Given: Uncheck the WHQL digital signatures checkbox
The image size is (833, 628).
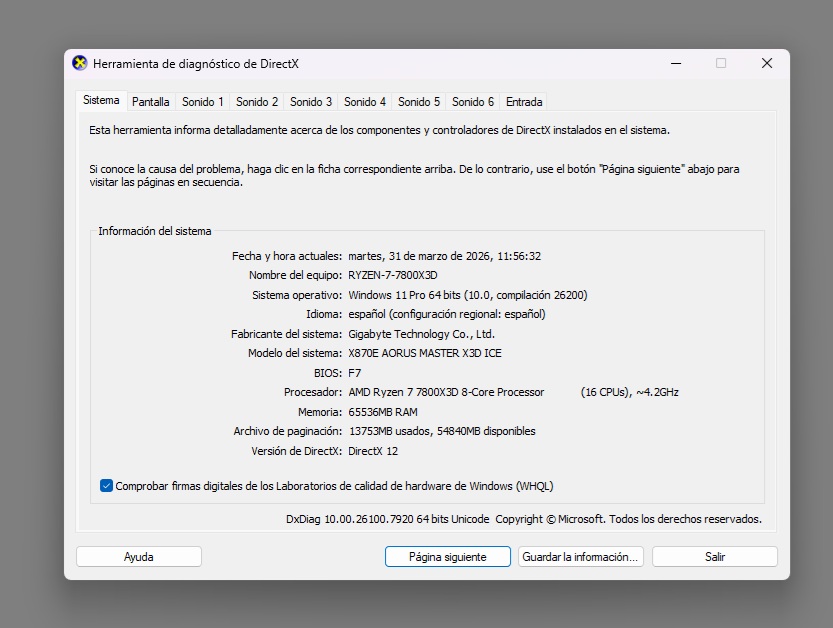Looking at the screenshot, I should (105, 485).
